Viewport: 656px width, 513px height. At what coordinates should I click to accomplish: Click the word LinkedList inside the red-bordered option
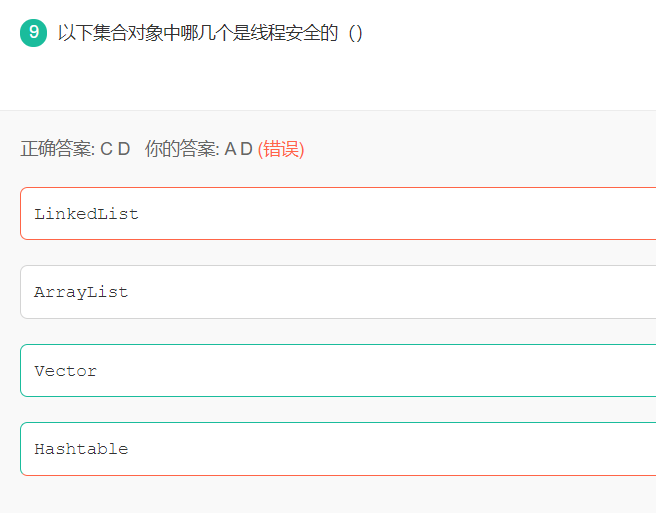click(86, 214)
